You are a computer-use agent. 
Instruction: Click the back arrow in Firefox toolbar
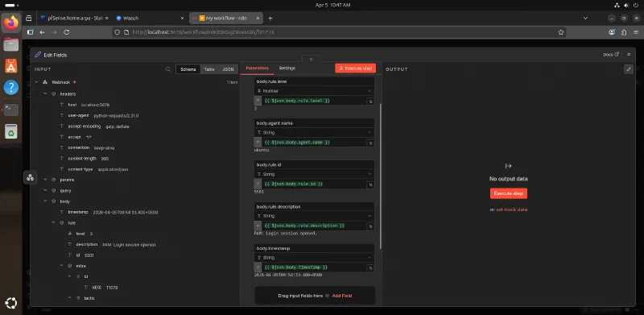point(43,32)
